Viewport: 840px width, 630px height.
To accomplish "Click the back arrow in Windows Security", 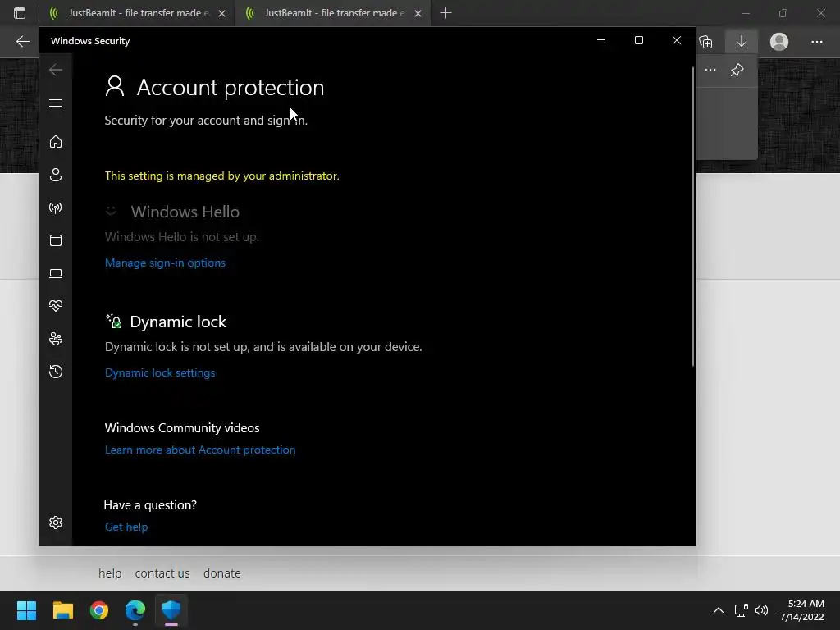I will [56, 70].
